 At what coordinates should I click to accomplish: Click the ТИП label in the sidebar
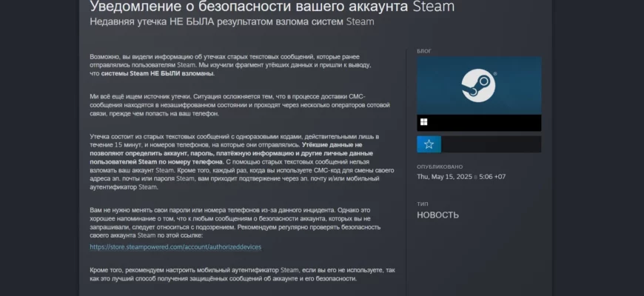coord(422,203)
